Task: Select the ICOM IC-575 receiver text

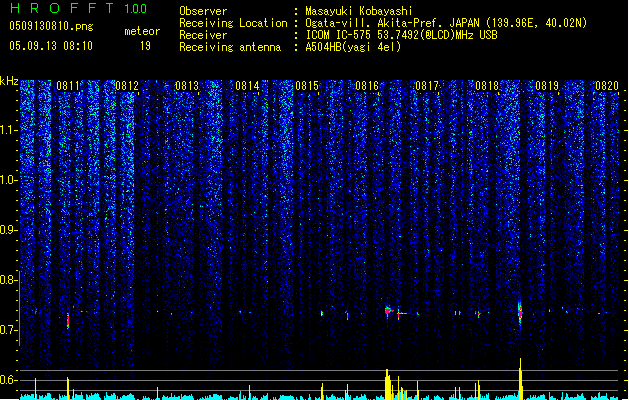Action: point(401,35)
